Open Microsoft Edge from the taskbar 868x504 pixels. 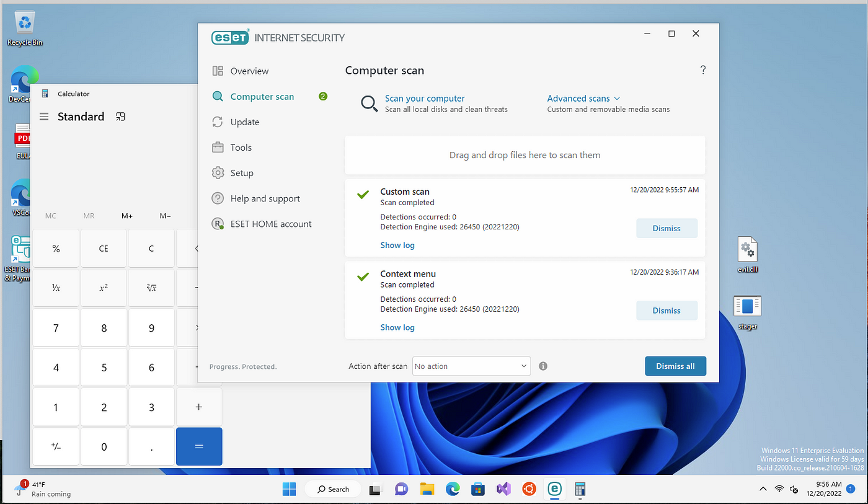[x=453, y=489]
